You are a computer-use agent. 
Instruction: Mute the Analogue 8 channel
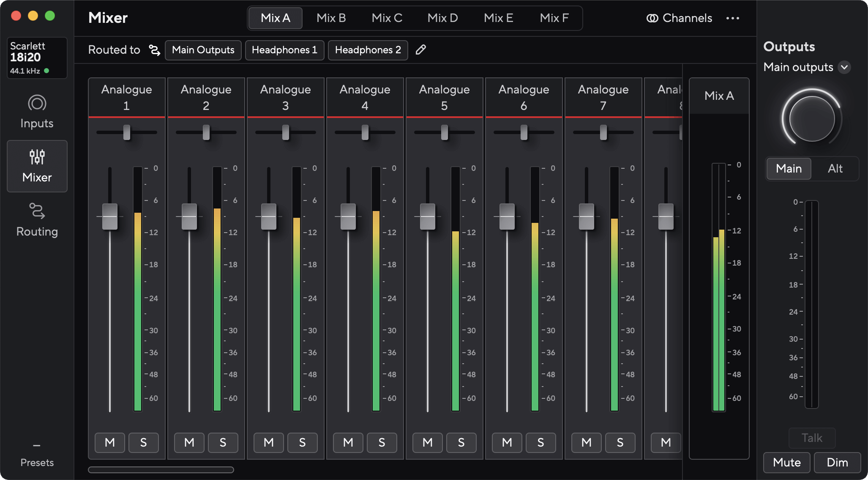pos(666,443)
